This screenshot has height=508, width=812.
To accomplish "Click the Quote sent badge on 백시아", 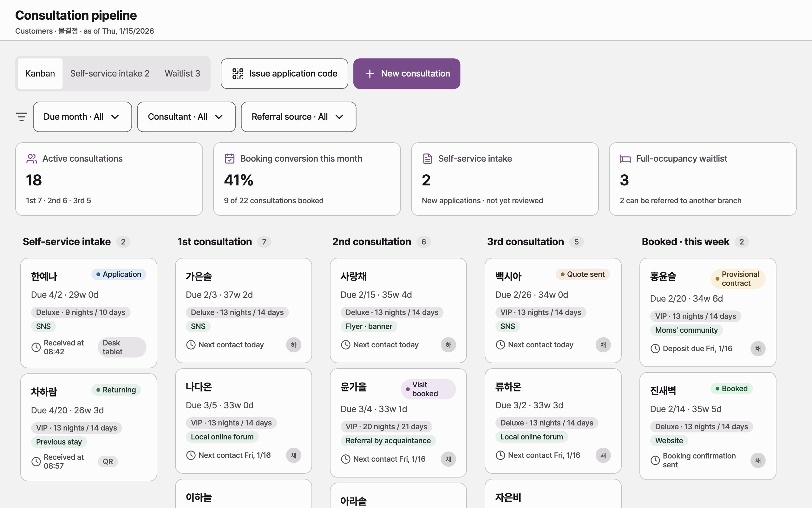I will point(582,275).
